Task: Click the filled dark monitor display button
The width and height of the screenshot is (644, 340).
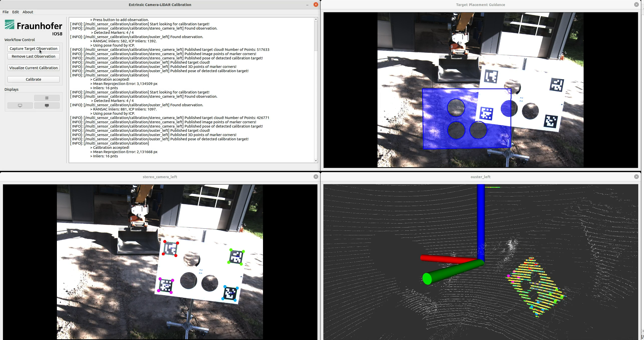Action: point(47,105)
